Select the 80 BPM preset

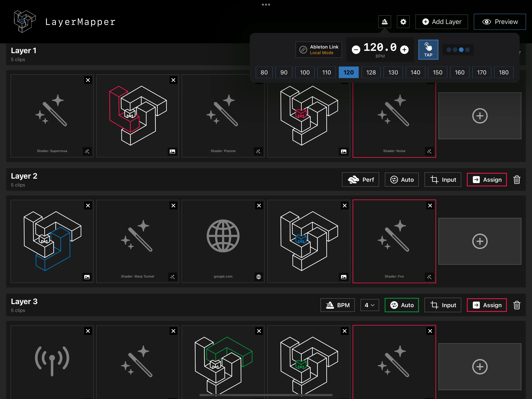264,72
